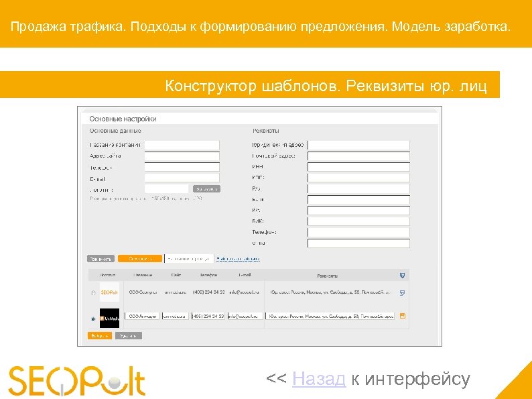Click the company name cell in the SEOPult row
The image size is (532, 399).
143,292
